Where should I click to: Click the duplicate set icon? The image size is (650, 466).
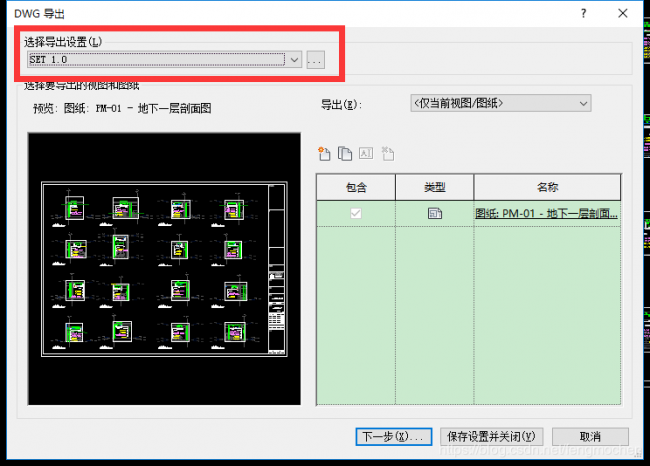pyautogui.click(x=345, y=153)
